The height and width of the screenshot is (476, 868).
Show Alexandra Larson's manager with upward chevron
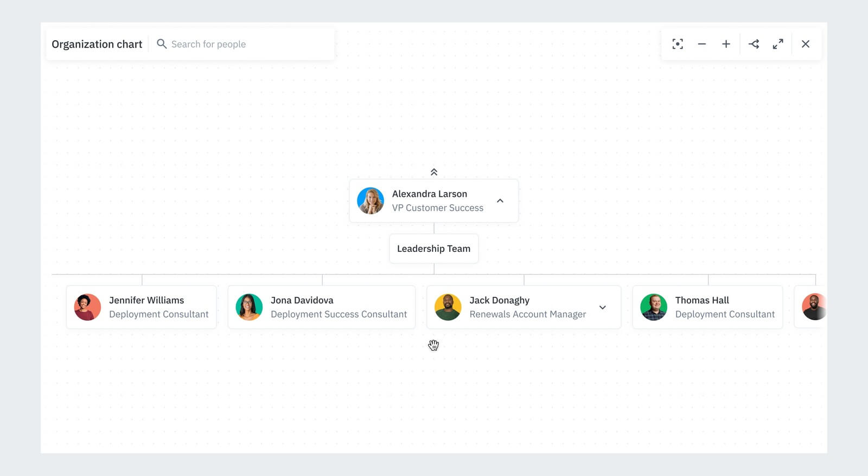(x=434, y=172)
